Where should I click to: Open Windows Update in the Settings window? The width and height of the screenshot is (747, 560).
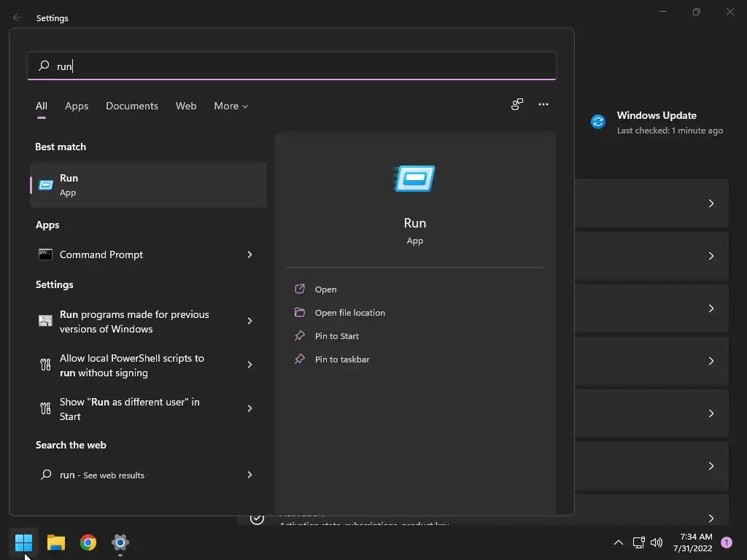(657, 122)
